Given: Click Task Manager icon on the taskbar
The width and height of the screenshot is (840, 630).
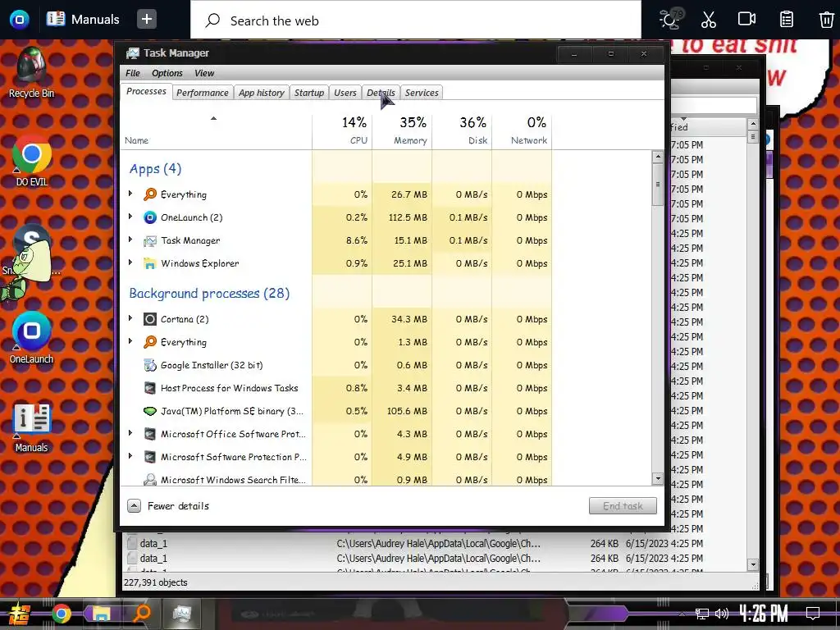Looking at the screenshot, I should point(181,614).
